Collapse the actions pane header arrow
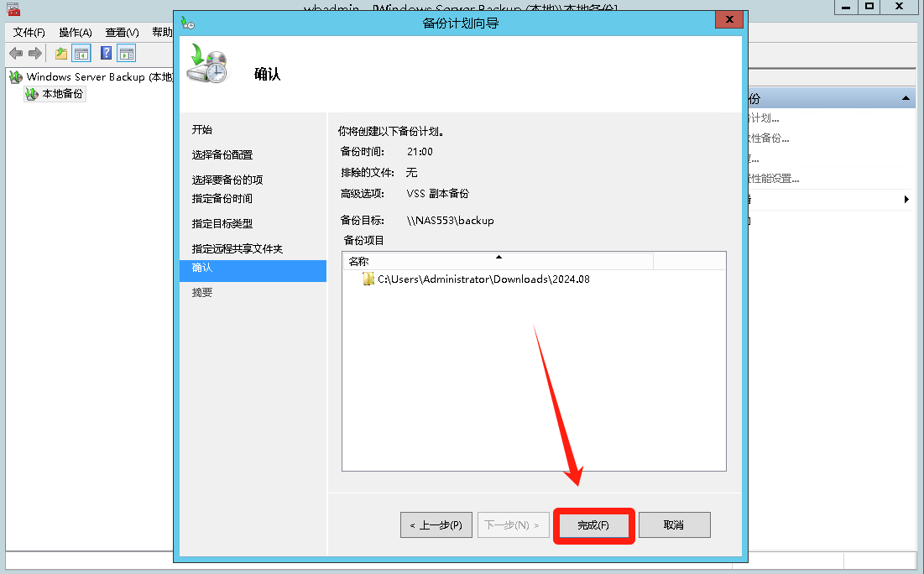The width and height of the screenshot is (924, 574). coord(906,98)
